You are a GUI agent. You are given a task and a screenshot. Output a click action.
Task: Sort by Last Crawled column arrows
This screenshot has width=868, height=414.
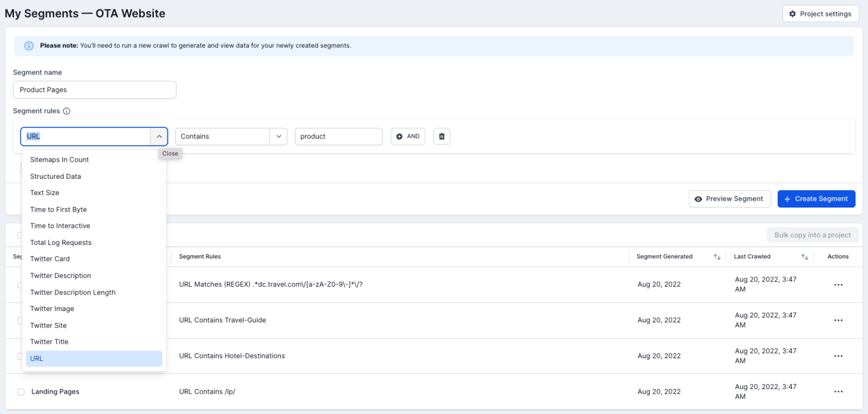click(x=804, y=257)
